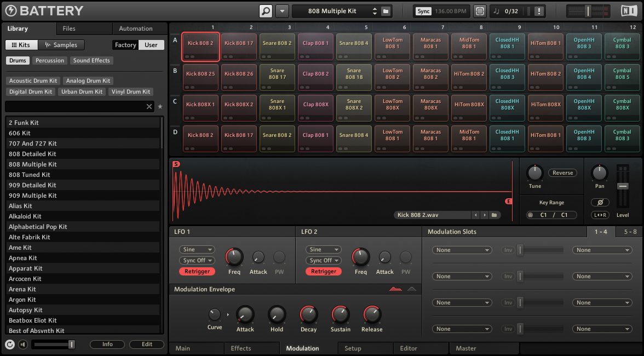Open the LFO 2 Sync Off dropdown
The width and height of the screenshot is (644, 356).
pos(323,260)
